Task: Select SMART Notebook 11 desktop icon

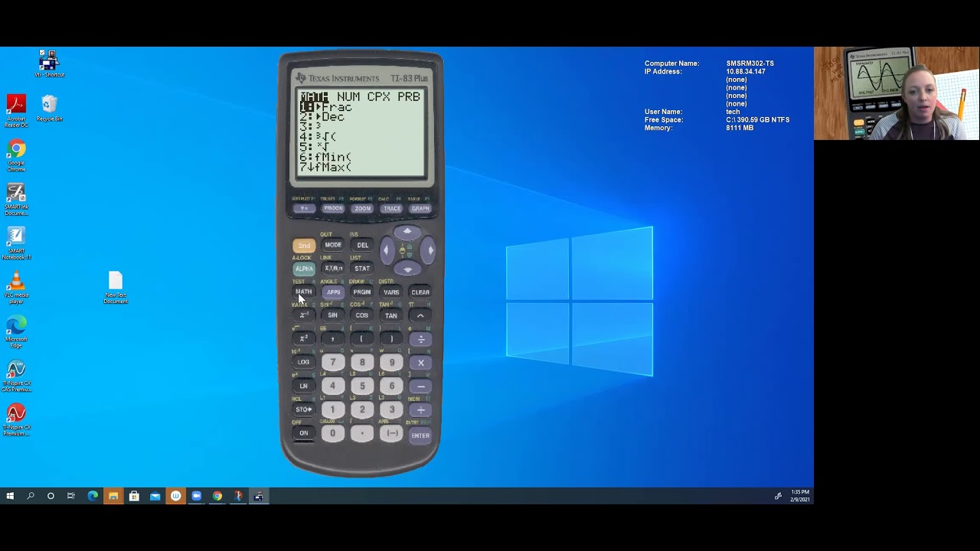Action: coord(16,243)
